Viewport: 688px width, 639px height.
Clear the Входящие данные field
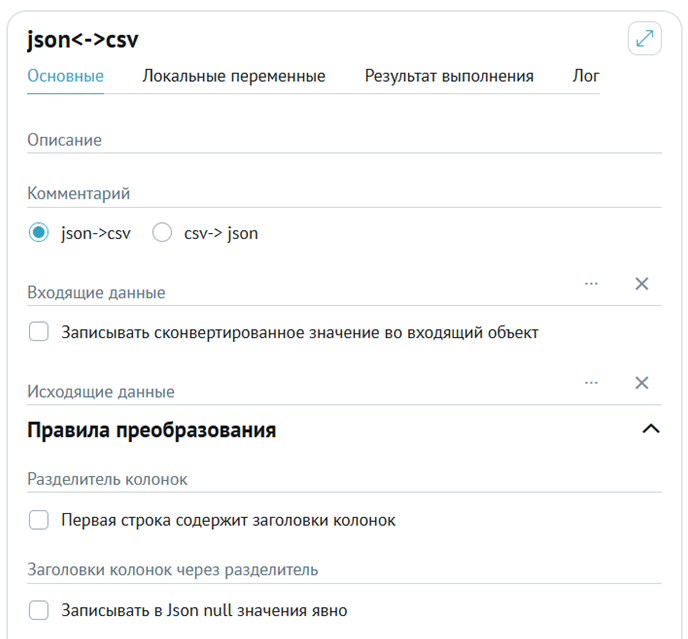(642, 284)
